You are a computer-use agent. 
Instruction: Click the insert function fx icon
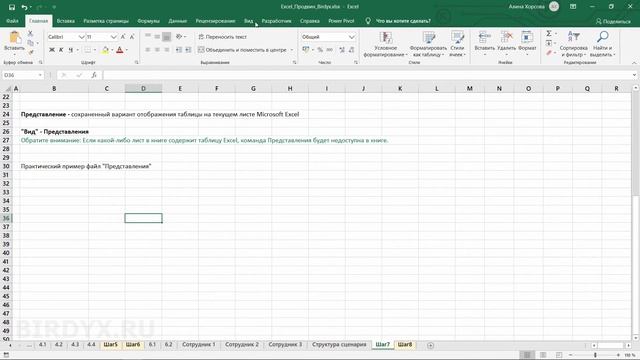(x=94, y=75)
